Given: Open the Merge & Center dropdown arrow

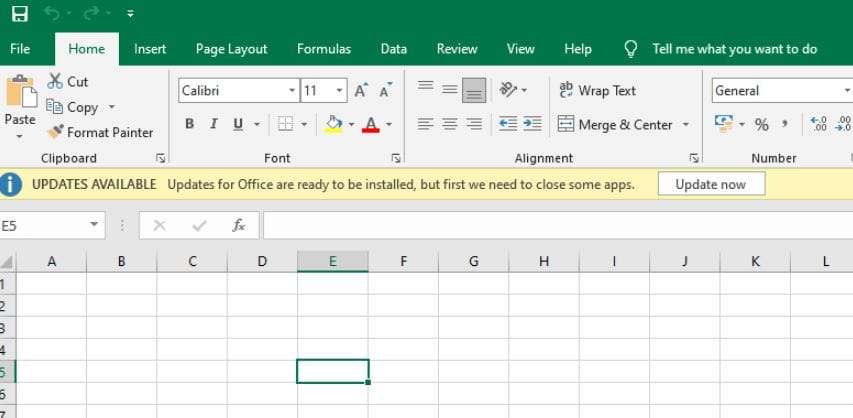Looking at the screenshot, I should (x=686, y=125).
